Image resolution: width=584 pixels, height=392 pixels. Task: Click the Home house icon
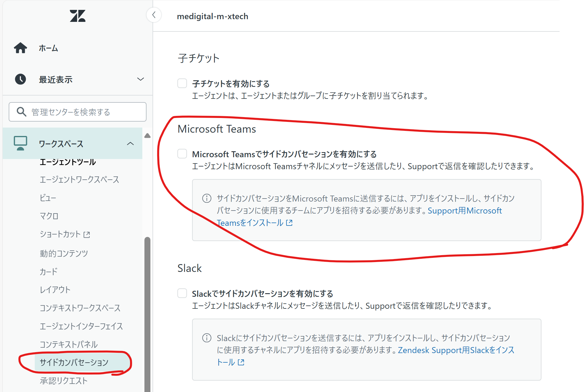[20, 48]
